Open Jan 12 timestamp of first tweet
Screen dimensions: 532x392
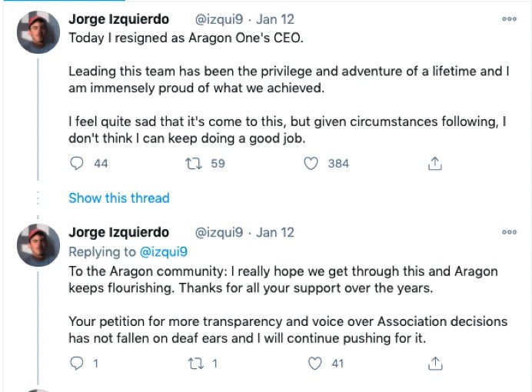(x=274, y=19)
